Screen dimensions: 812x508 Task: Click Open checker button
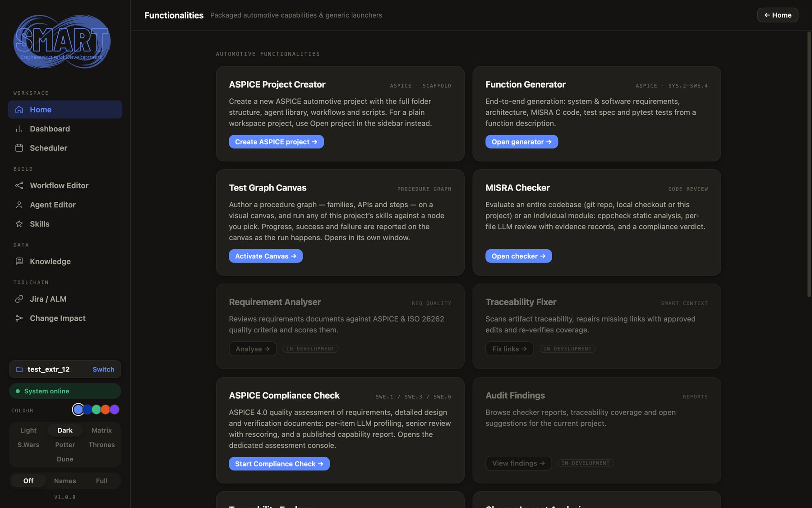(518, 256)
